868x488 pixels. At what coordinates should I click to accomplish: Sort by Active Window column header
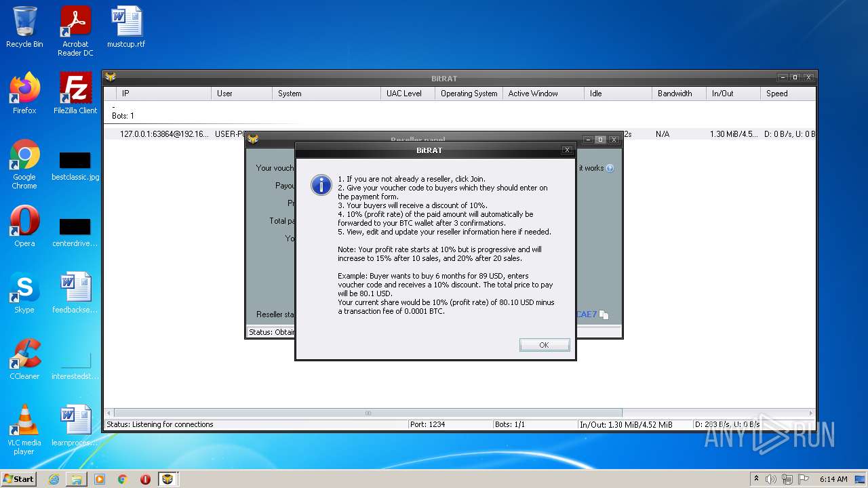click(543, 94)
